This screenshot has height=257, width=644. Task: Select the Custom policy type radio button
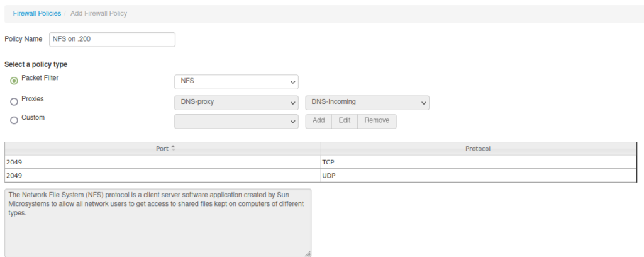[14, 120]
